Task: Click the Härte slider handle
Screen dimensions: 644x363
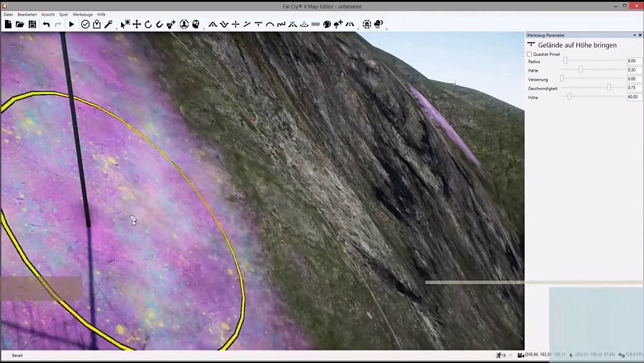Action: (580, 70)
